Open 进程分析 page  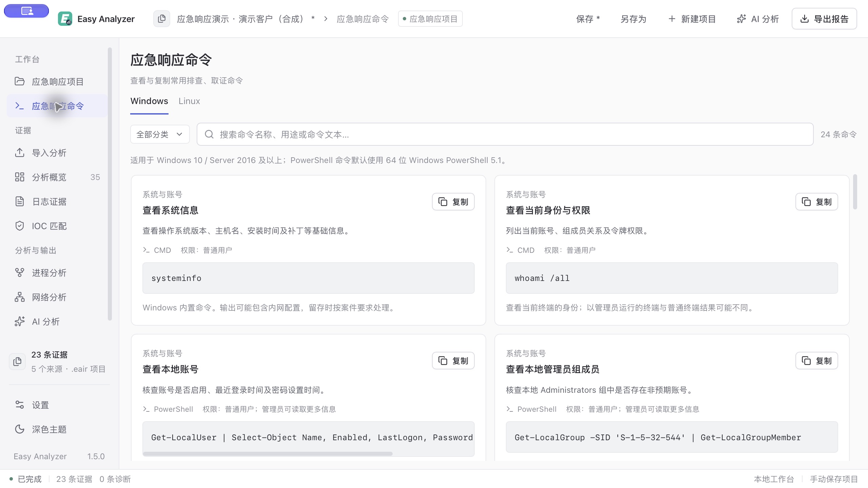(x=57, y=273)
